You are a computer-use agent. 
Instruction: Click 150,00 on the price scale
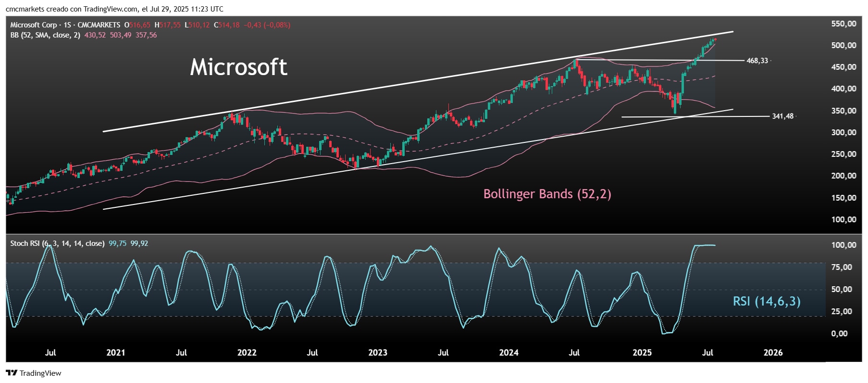coord(844,198)
